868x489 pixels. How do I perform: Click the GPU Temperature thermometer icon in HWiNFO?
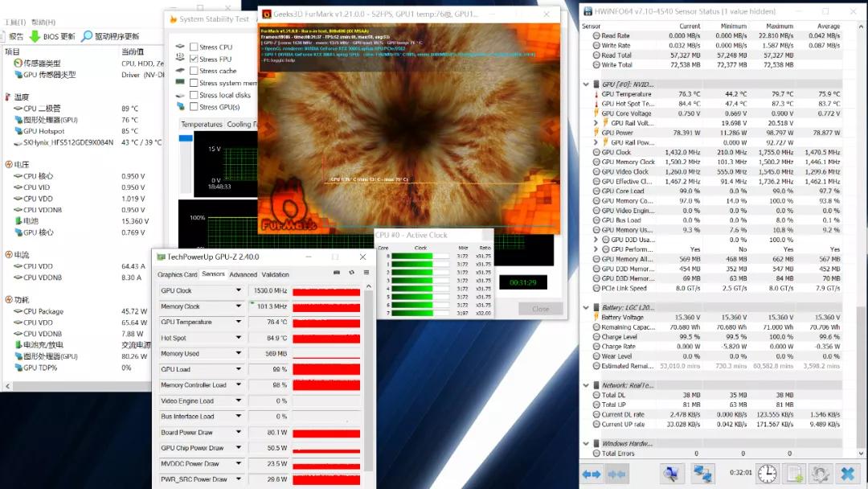596,94
